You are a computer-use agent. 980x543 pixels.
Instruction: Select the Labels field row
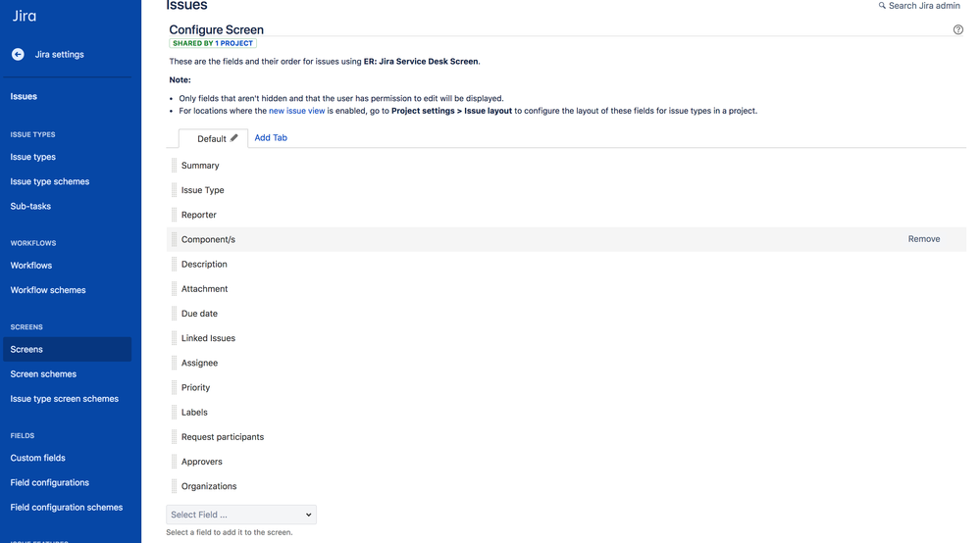(566, 412)
